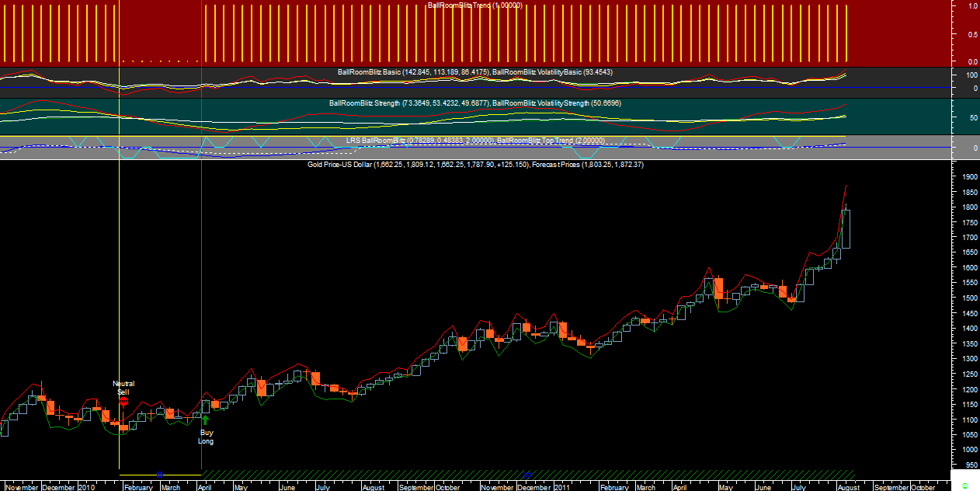Click the 0.5 scale value of the Trend pane
Image resolution: width=980 pixels, height=491 pixels.
(973, 35)
